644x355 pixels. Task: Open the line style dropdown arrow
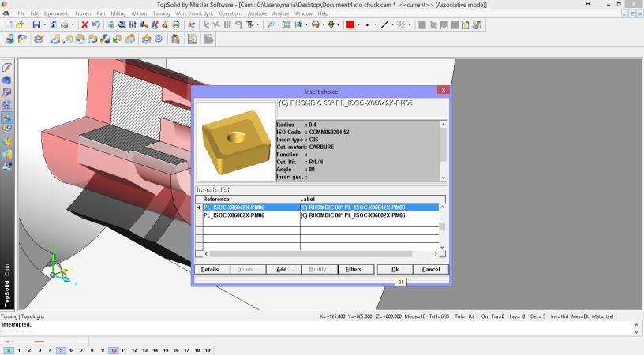(x=392, y=25)
